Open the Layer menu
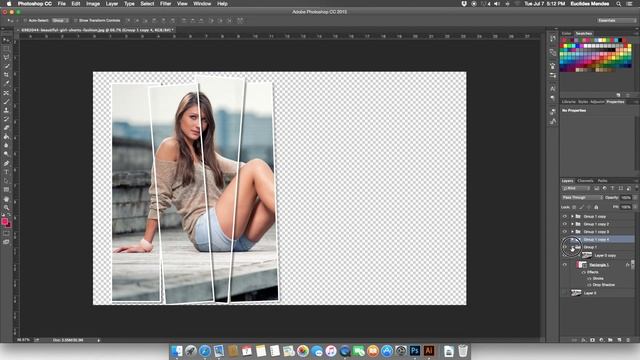Viewport: 640px width, 360px height. [x=112, y=4]
